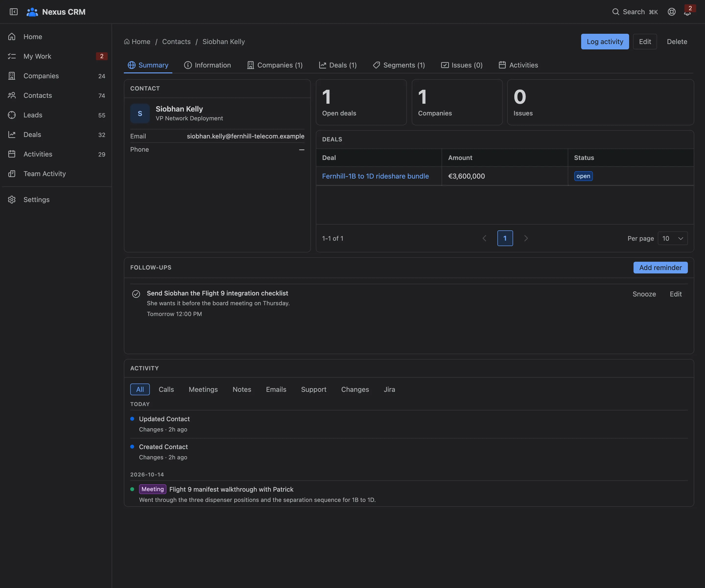Viewport: 705px width, 588px height.
Task: Open Home in the sidebar
Action: coord(56,36)
